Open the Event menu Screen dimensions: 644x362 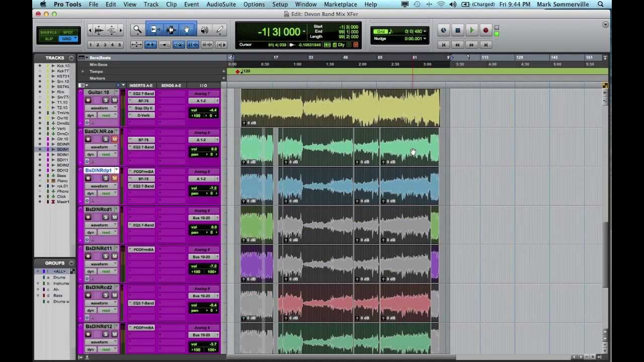pyautogui.click(x=191, y=5)
